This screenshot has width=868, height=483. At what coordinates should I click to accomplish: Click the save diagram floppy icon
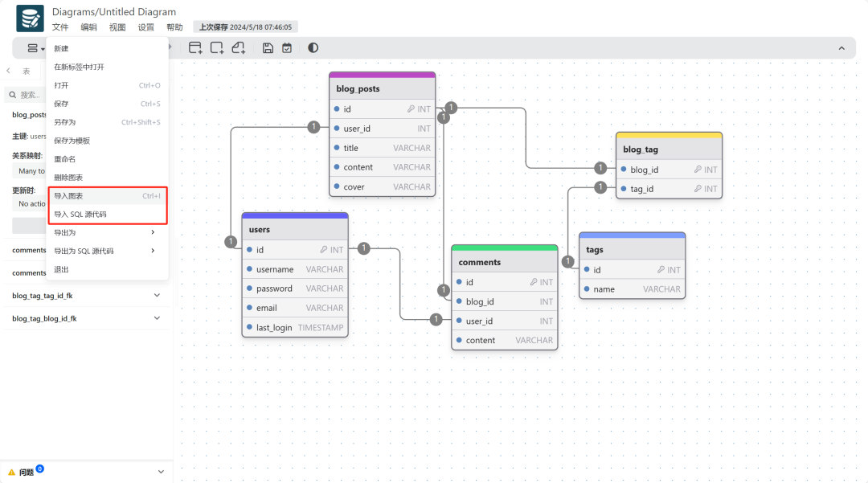[268, 48]
